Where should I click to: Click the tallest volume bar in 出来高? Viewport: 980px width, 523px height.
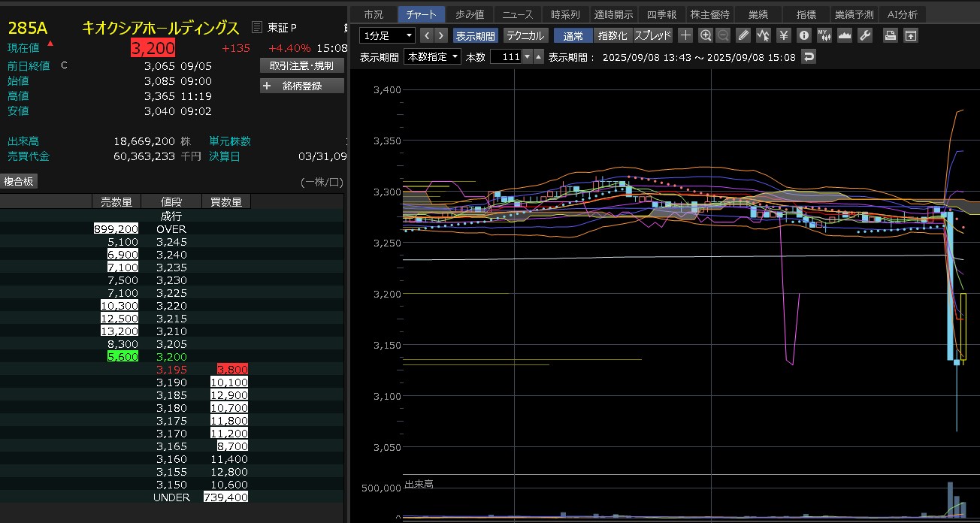coord(950,499)
